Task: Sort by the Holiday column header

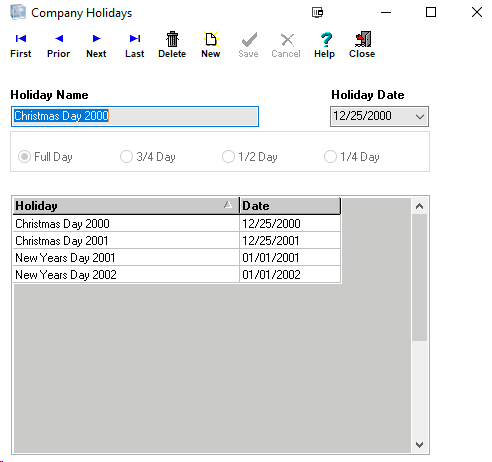Action: [x=126, y=206]
